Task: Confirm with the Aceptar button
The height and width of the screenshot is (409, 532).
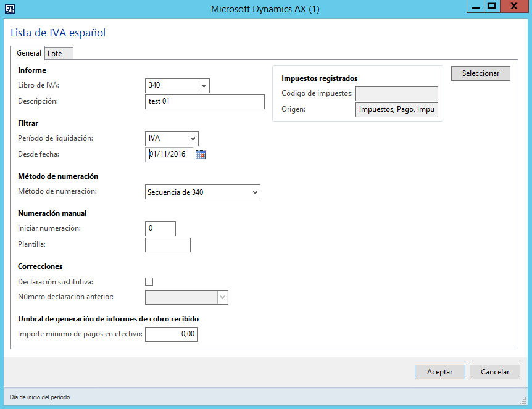Action: [439, 372]
